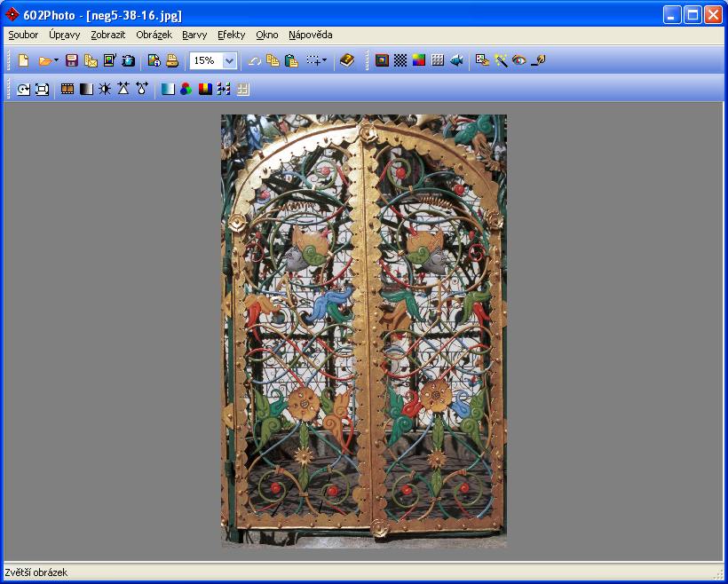This screenshot has height=584, width=728.
Task: Click the blur droplet icon
Action: pyautogui.click(x=142, y=89)
